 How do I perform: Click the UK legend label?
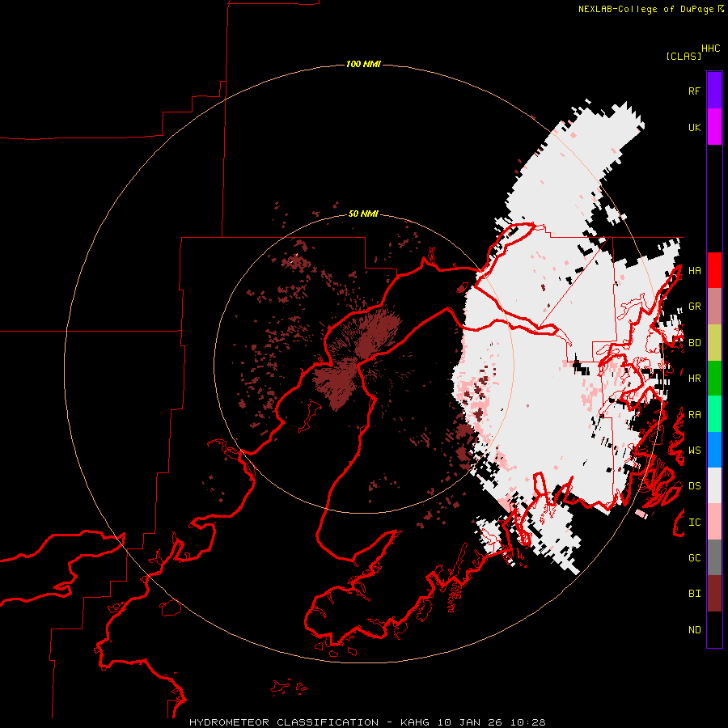[694, 127]
